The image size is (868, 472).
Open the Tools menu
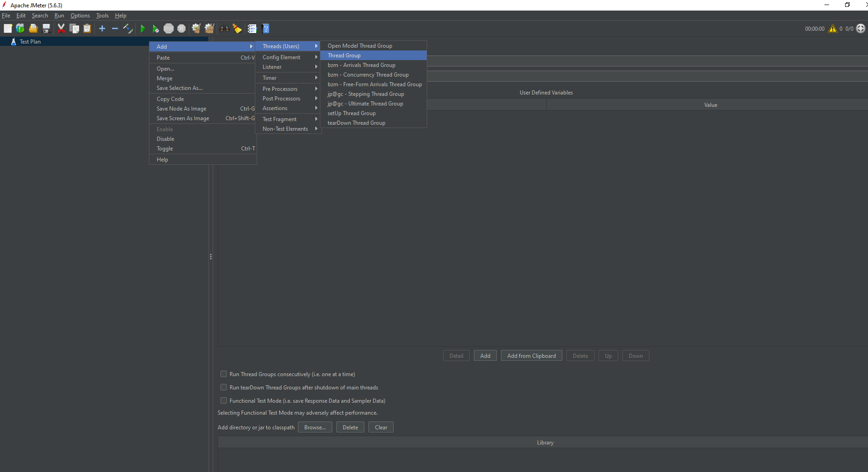pyautogui.click(x=102, y=16)
